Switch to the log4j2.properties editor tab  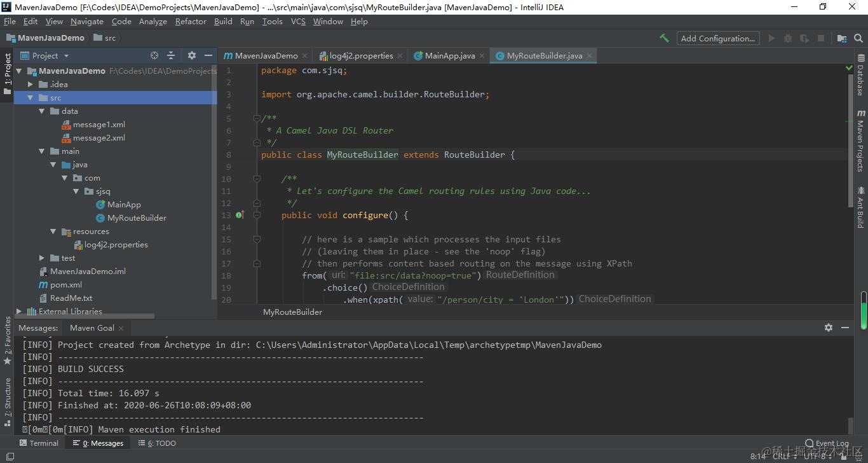click(x=361, y=55)
